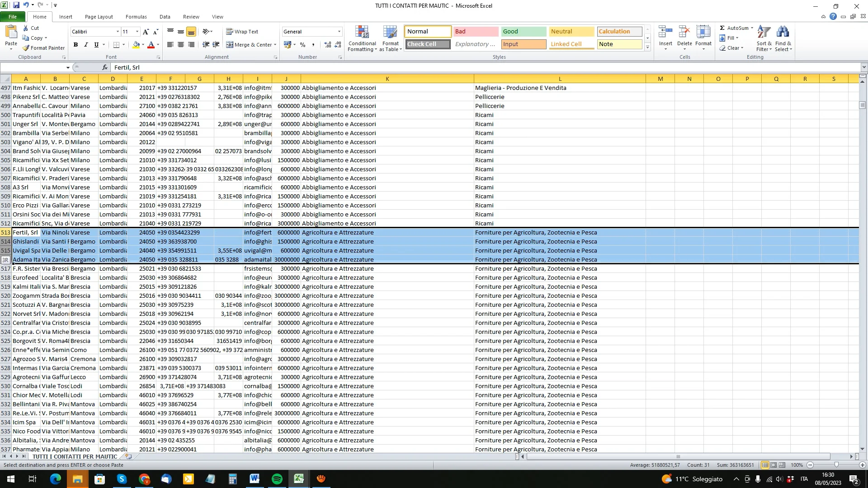Apply the Check Cell style
The height and width of the screenshot is (488, 868).
click(428, 44)
